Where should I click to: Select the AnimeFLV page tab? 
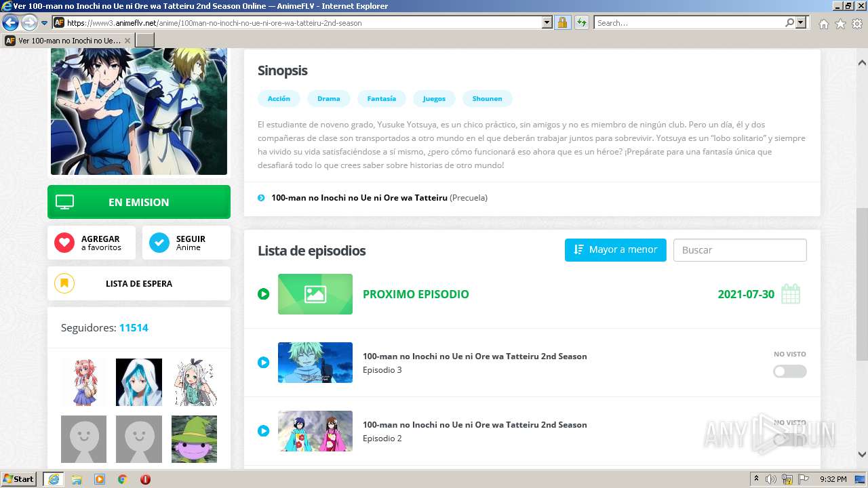point(68,41)
